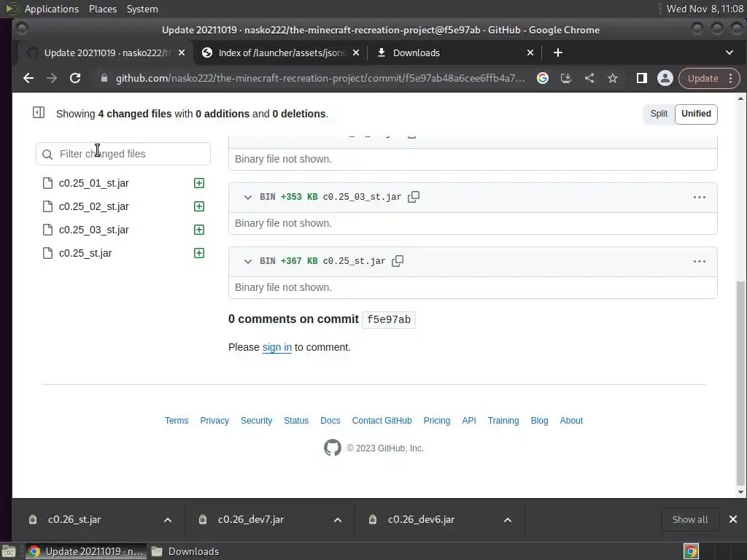The image size is (747, 560).
Task: Open the Blog footer link
Action: tap(539, 421)
